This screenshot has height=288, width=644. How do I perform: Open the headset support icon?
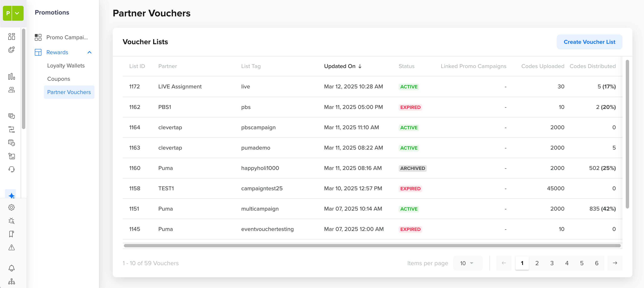(x=12, y=170)
